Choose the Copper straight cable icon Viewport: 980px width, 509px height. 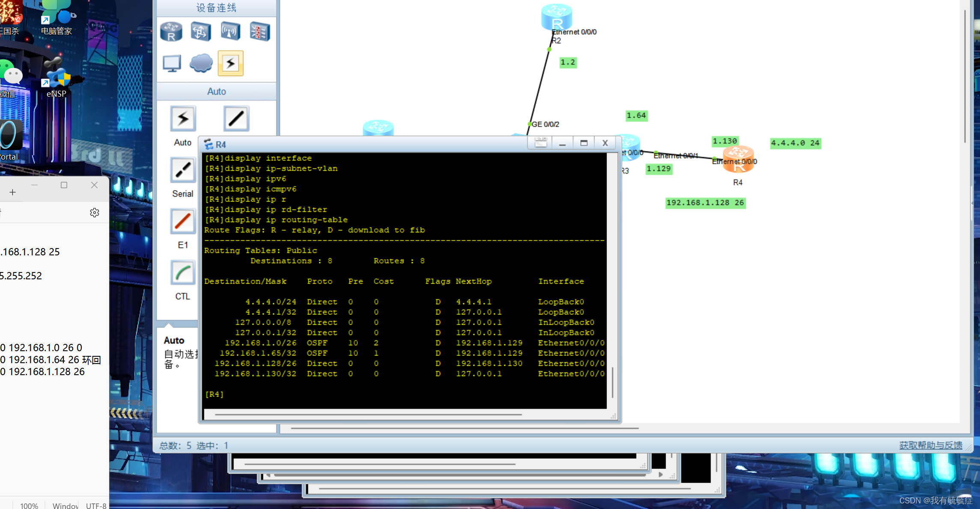(x=236, y=119)
